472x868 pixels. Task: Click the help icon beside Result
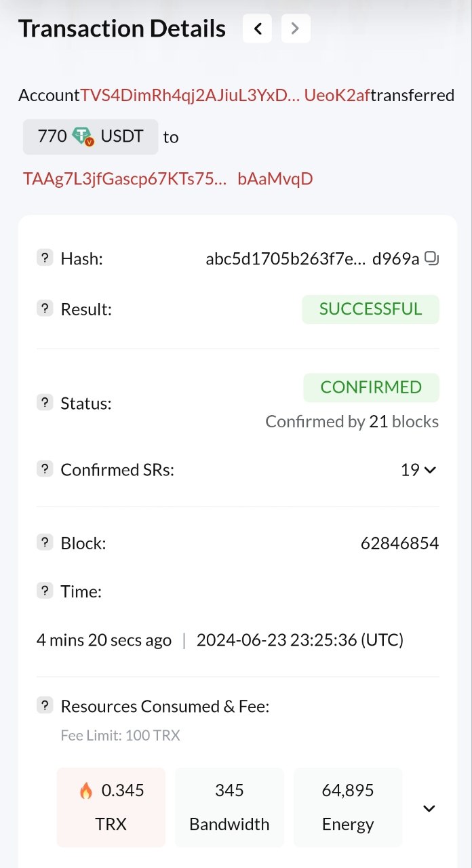pyautogui.click(x=44, y=309)
